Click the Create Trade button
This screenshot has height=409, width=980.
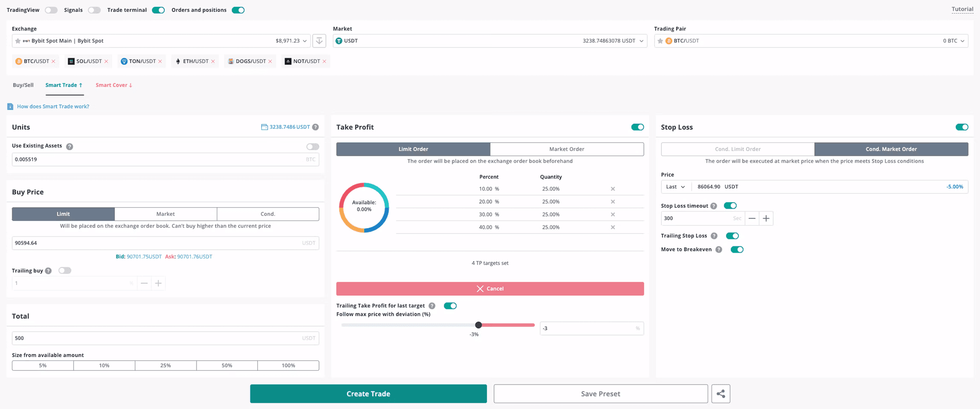[x=368, y=394]
